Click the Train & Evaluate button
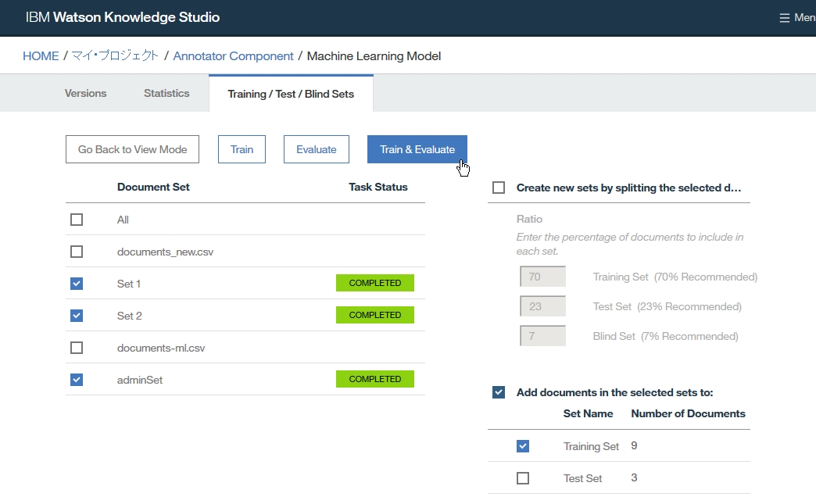 click(417, 149)
